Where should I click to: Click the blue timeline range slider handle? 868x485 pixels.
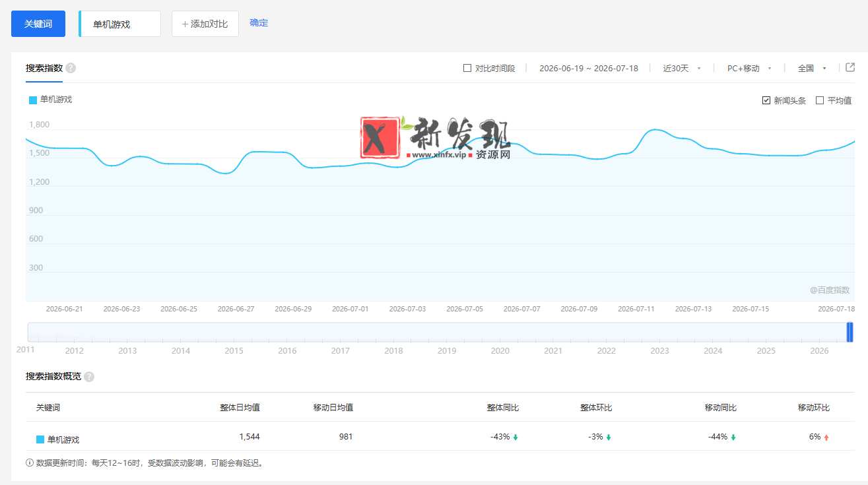click(850, 332)
